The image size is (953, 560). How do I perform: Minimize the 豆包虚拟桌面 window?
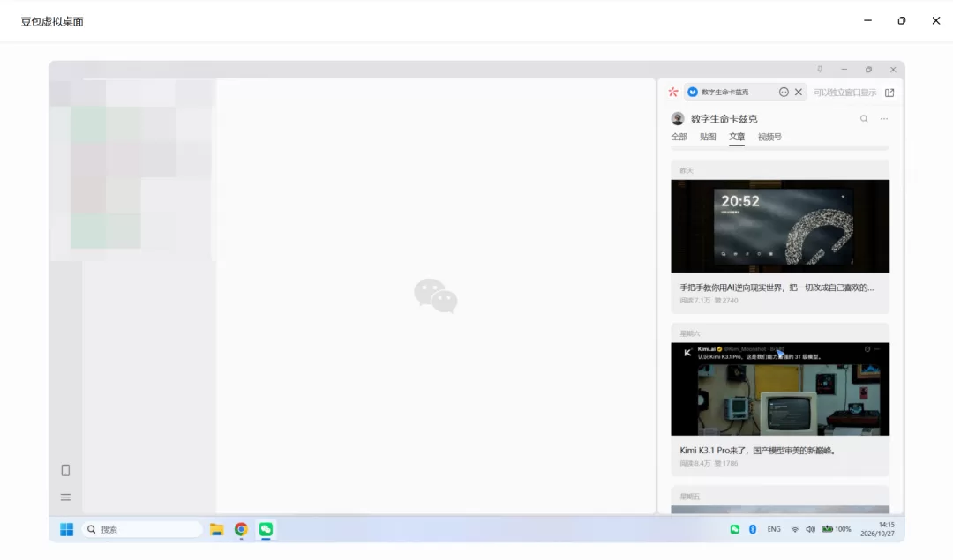coord(868,20)
